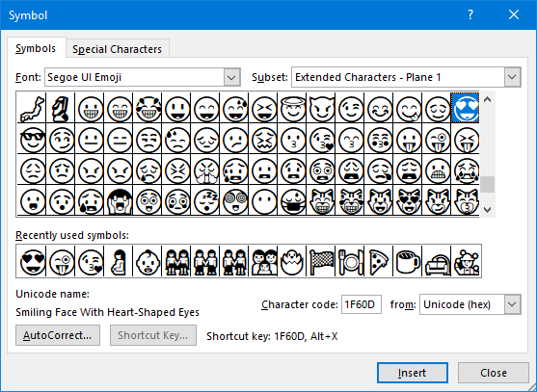Pick the checkered flag in recent symbols

point(322,262)
